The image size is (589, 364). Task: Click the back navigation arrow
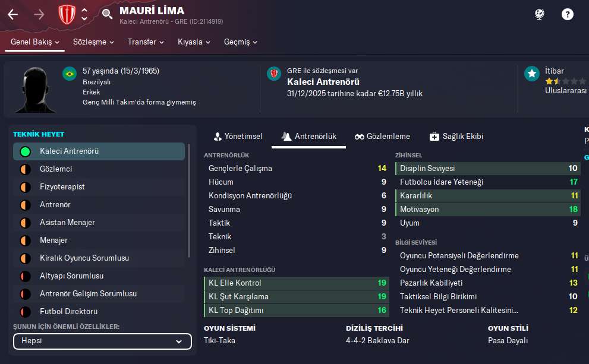(13, 14)
